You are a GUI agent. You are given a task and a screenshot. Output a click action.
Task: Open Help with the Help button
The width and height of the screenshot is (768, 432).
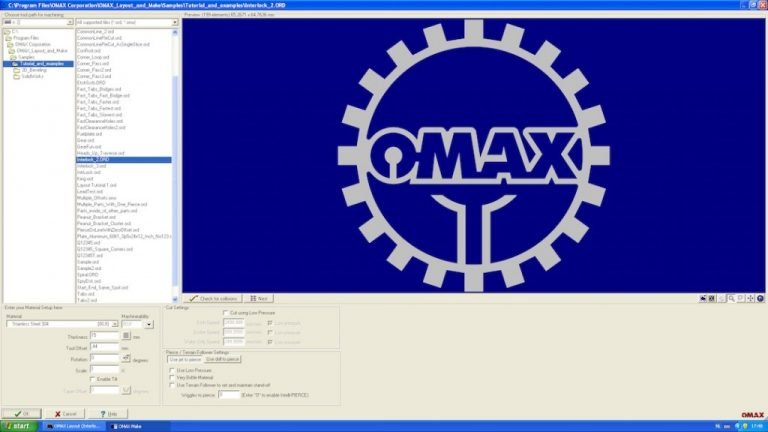pos(108,414)
